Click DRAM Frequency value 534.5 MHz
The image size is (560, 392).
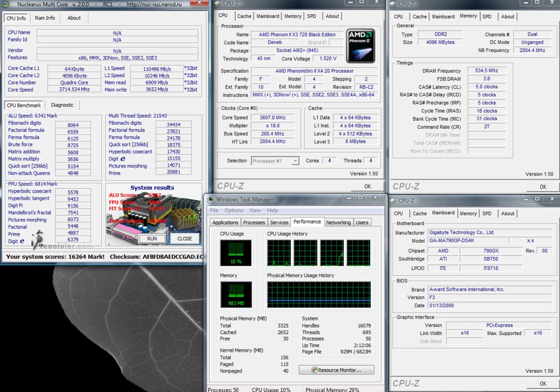pyautogui.click(x=486, y=71)
